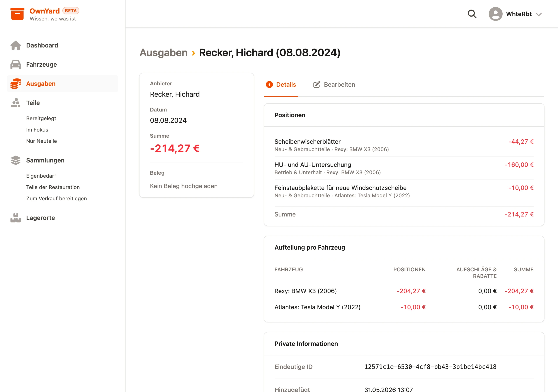Open the Eigenbedarf collection
This screenshot has width=558, height=392.
tap(41, 176)
